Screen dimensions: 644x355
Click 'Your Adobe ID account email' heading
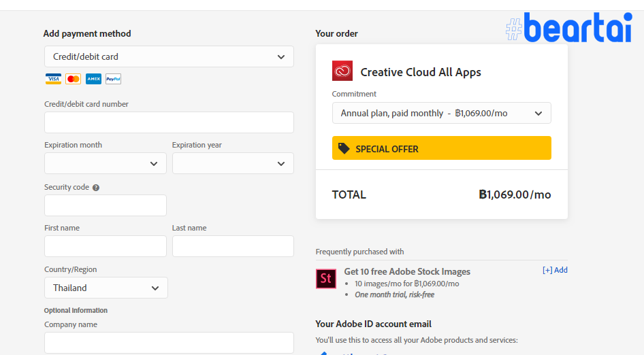[373, 324]
